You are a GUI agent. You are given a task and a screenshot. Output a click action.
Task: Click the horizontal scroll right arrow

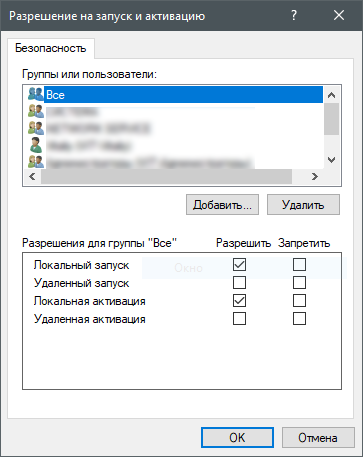(315, 176)
